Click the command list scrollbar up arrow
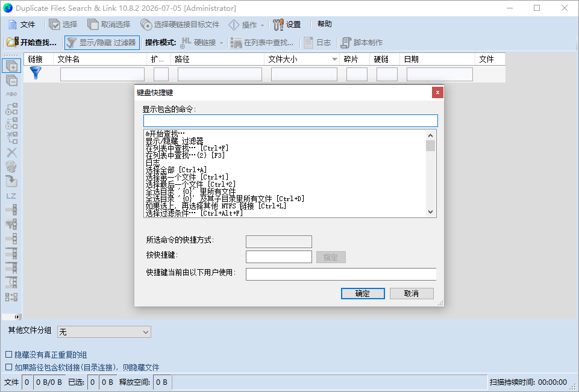This screenshot has height=392, width=579. click(430, 135)
